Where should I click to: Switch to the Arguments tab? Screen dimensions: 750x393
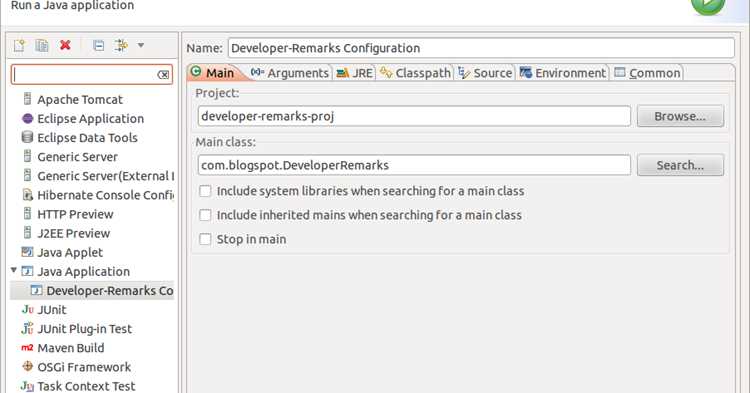point(290,73)
